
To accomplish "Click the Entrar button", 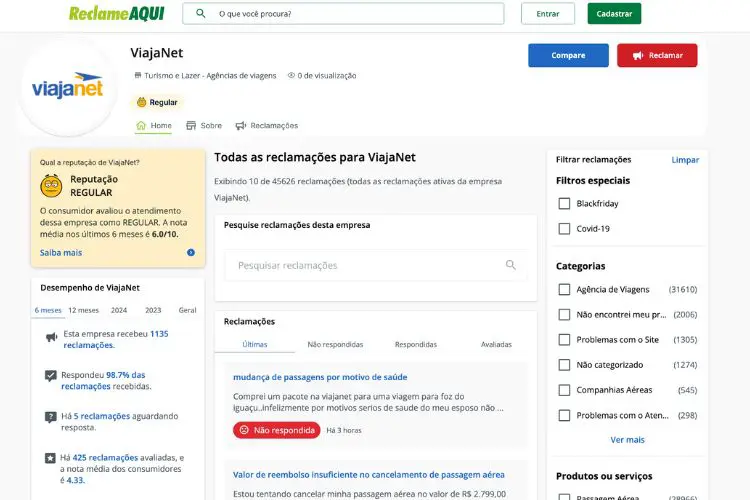I will click(548, 14).
